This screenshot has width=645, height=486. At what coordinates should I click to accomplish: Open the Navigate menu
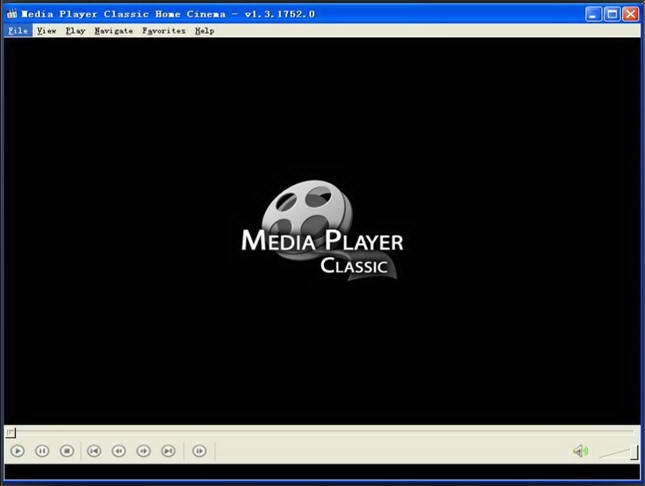tap(113, 31)
